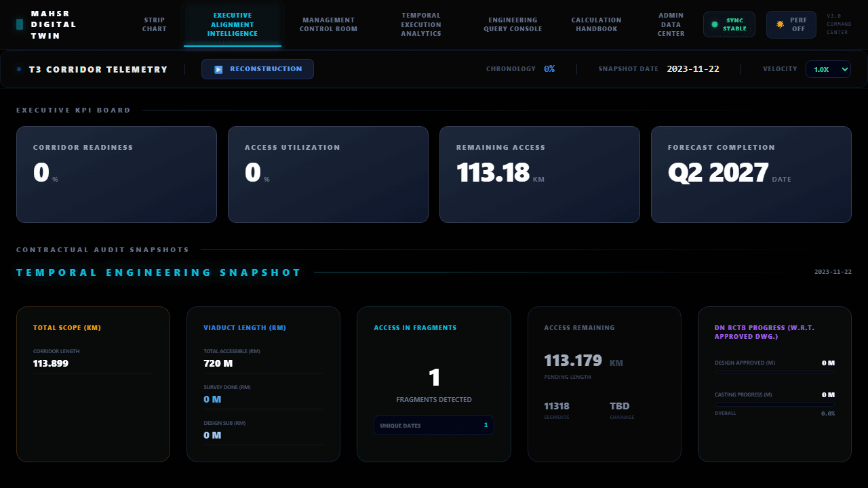Click the orange Perf gear icon
The height and width of the screenshot is (488, 868).
(780, 24)
